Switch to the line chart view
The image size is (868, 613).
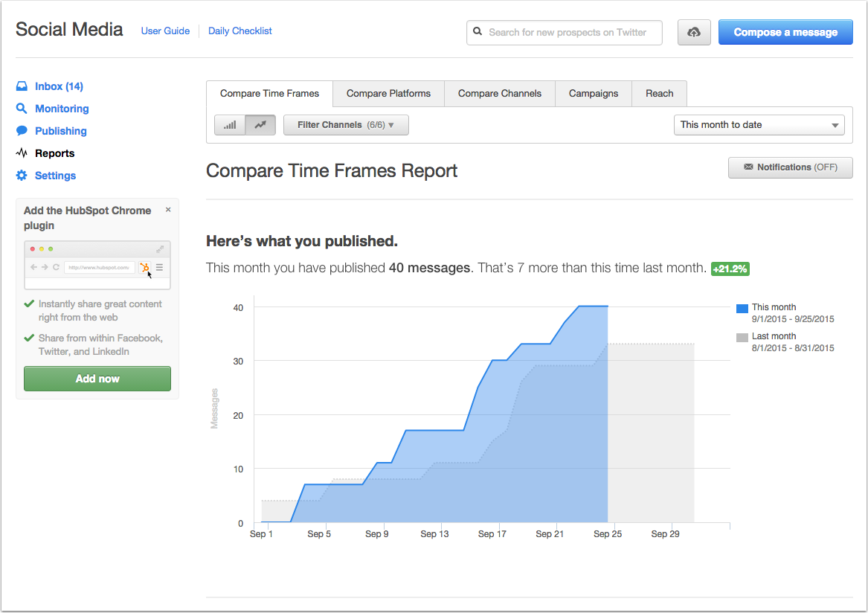point(260,125)
